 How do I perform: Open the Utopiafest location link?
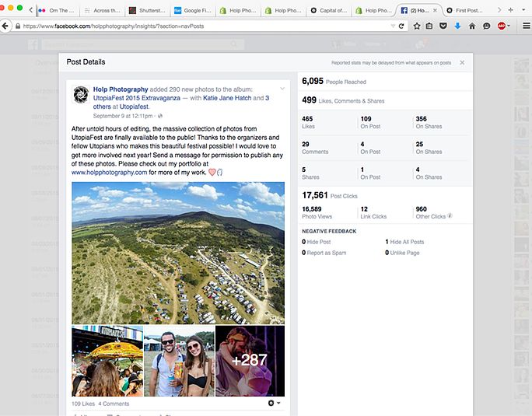tap(134, 107)
